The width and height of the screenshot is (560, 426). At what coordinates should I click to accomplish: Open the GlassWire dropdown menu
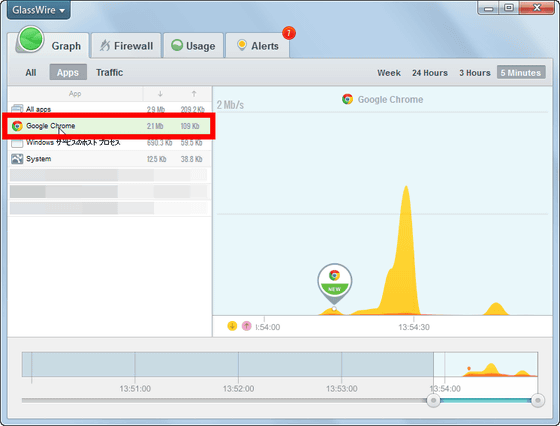click(x=39, y=10)
